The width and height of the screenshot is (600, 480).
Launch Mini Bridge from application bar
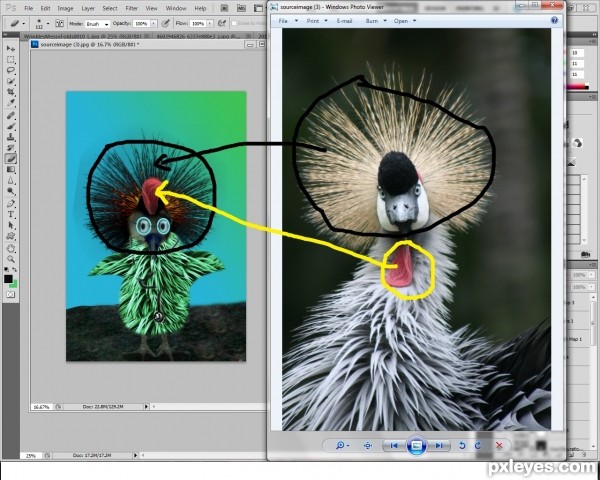(241, 8)
